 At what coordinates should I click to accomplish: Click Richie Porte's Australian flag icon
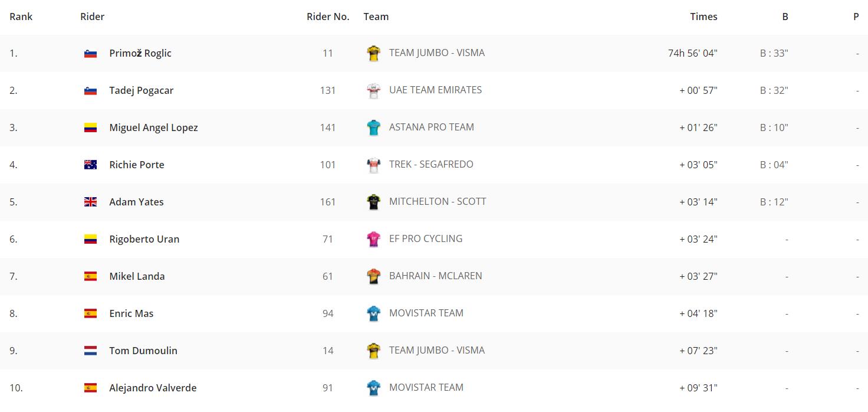90,165
